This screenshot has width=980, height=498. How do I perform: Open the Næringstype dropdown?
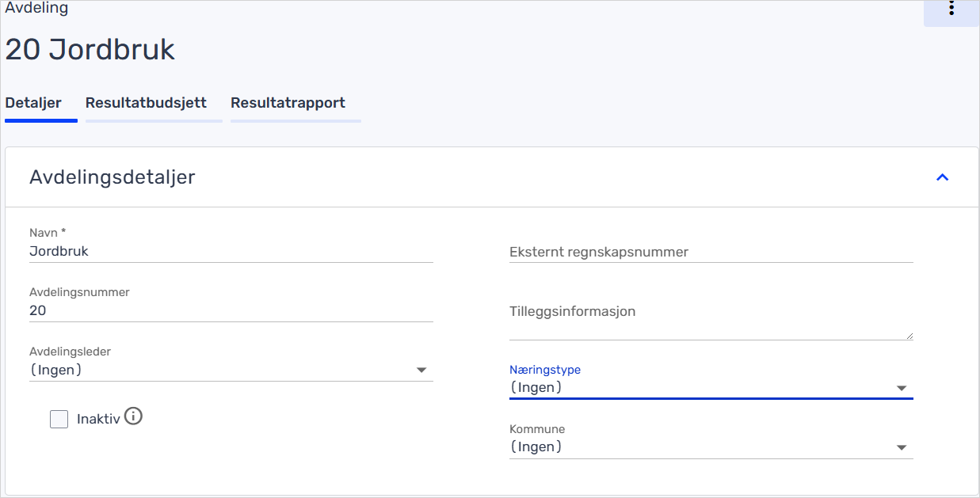tap(710, 388)
